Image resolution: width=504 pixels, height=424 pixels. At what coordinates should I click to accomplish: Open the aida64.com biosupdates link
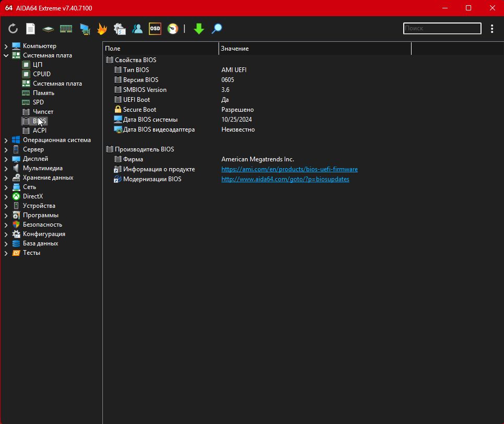click(285, 179)
